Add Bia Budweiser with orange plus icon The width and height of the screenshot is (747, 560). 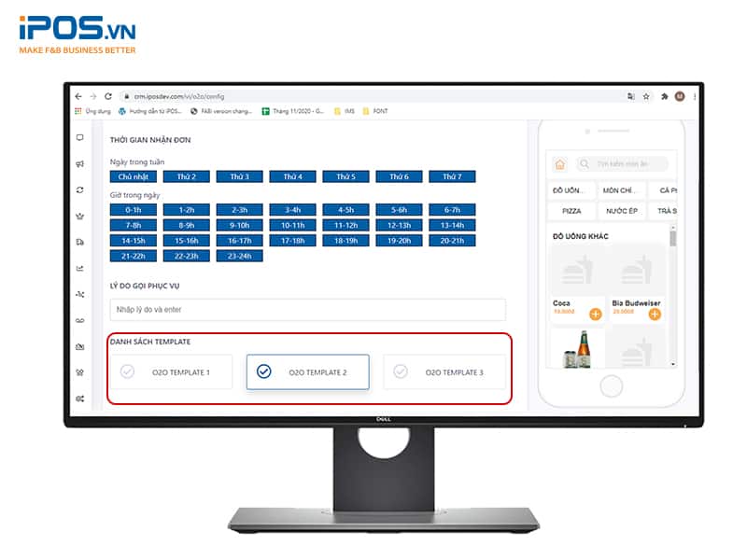pyautogui.click(x=655, y=314)
